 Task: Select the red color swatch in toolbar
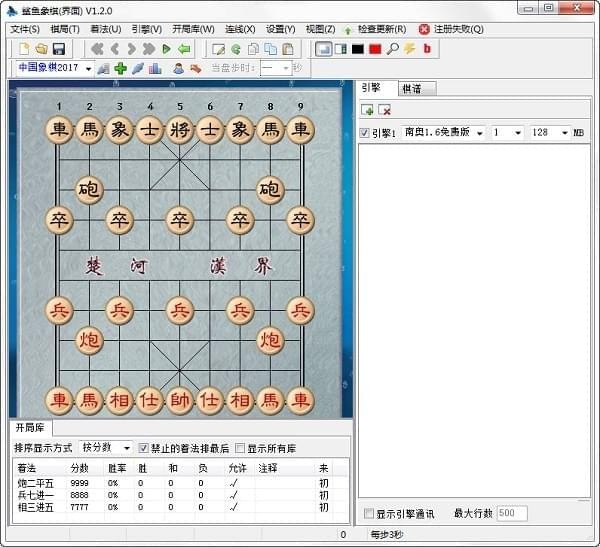click(375, 49)
